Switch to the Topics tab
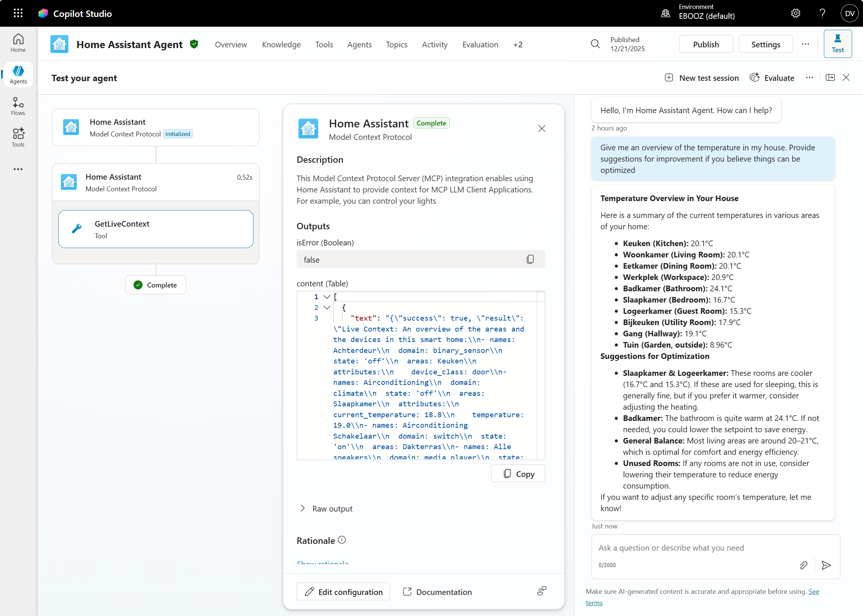 396,44
